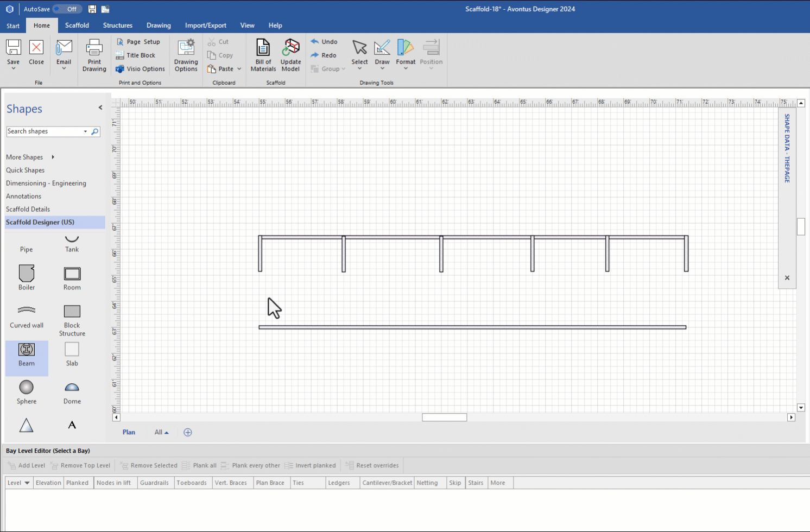
Task: Open the Visio Options button
Action: click(140, 69)
